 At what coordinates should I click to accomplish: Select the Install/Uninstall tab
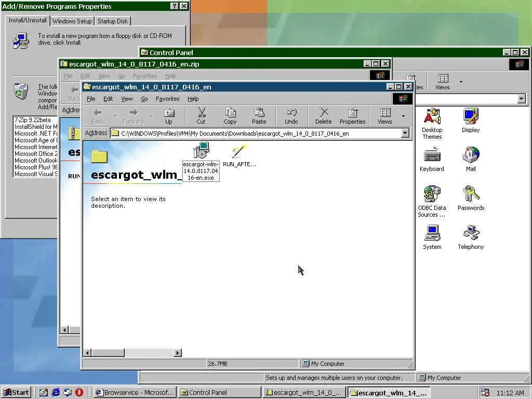[x=28, y=20]
